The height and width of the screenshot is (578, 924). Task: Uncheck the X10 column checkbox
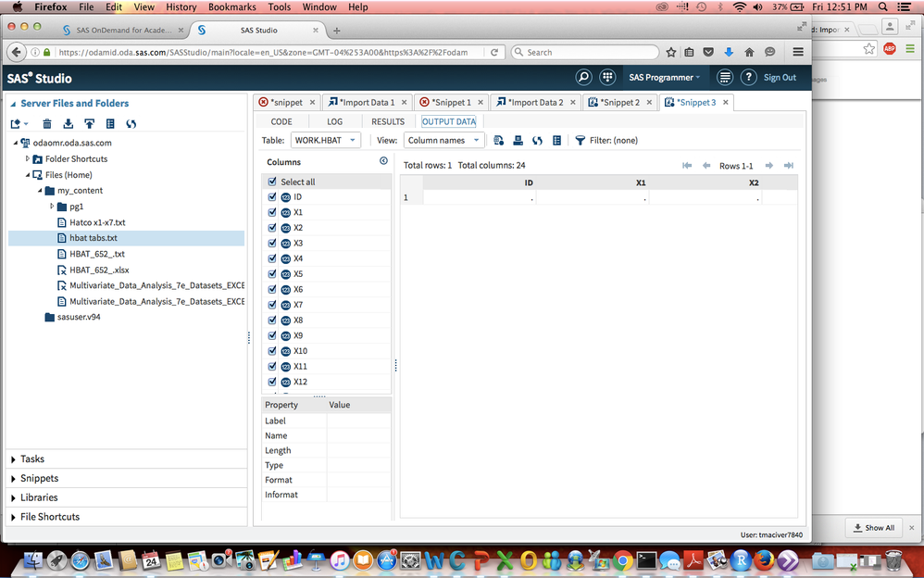[x=272, y=351]
